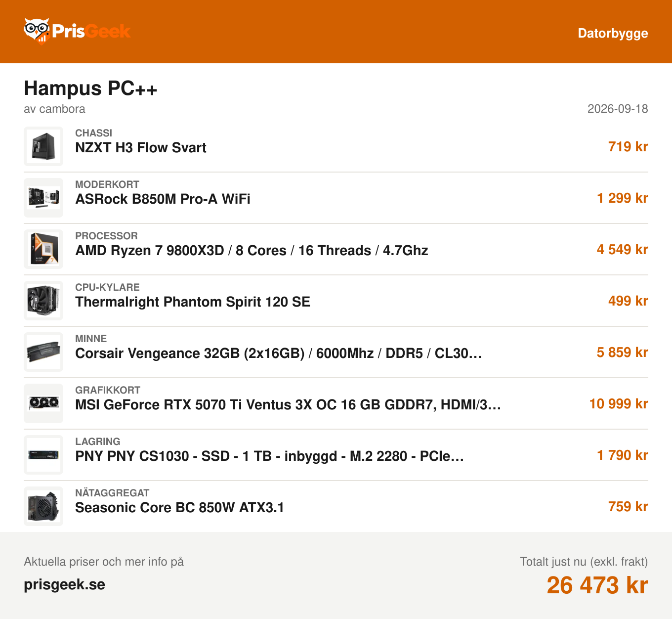Screen dimensions: 672x619
Task: Open the AMD Ryzen 7 processor thumbnail
Action: click(x=43, y=249)
